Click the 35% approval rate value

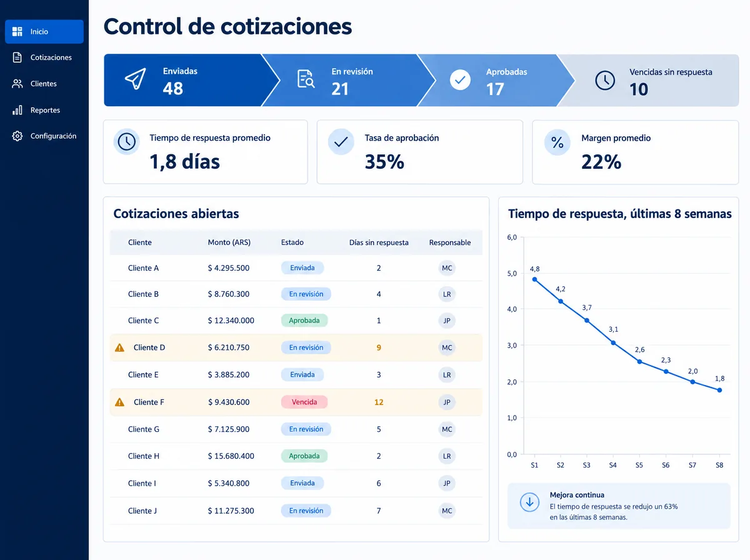pyautogui.click(x=384, y=162)
